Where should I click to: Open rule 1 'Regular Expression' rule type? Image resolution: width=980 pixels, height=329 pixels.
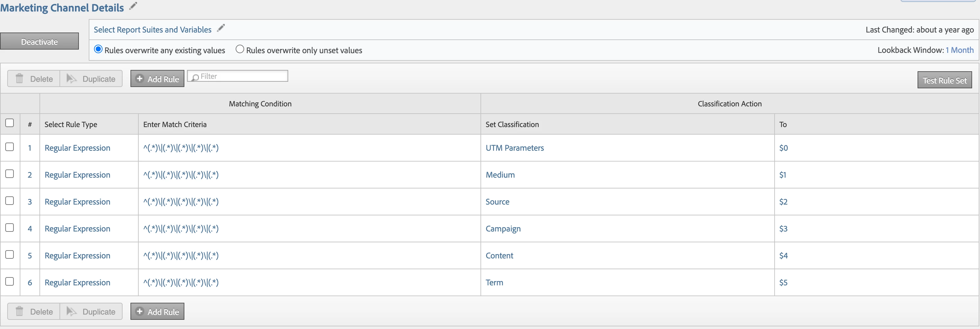tap(77, 148)
